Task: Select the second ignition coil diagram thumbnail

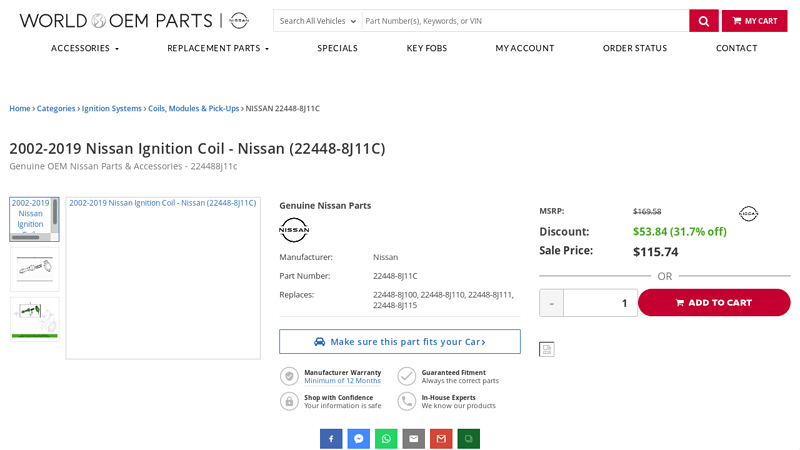Action: pyautogui.click(x=34, y=269)
